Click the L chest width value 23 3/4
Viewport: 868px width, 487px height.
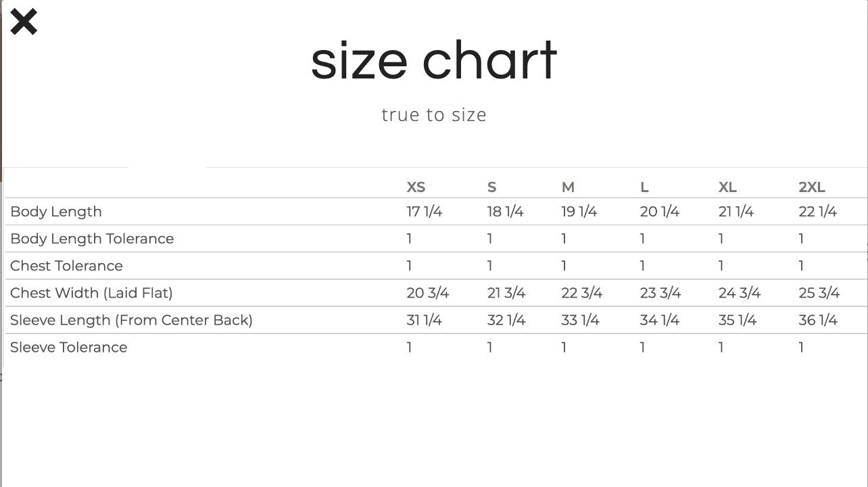point(660,293)
